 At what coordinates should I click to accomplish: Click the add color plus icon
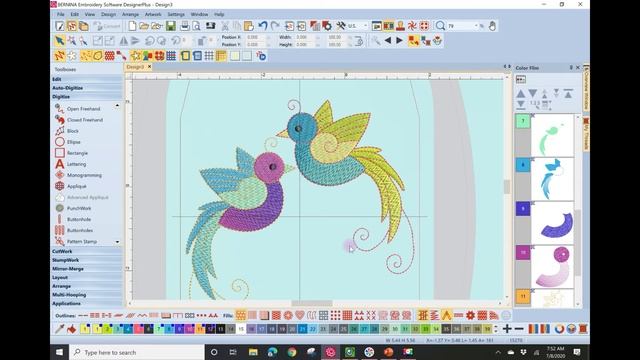[507, 329]
